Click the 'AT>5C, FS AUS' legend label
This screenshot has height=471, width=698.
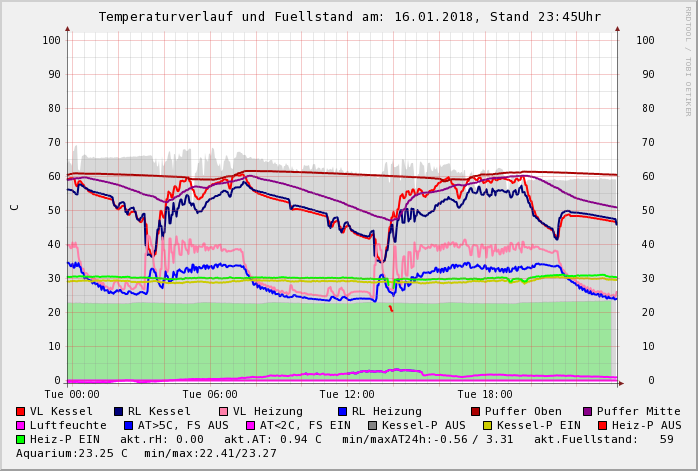click(x=183, y=426)
